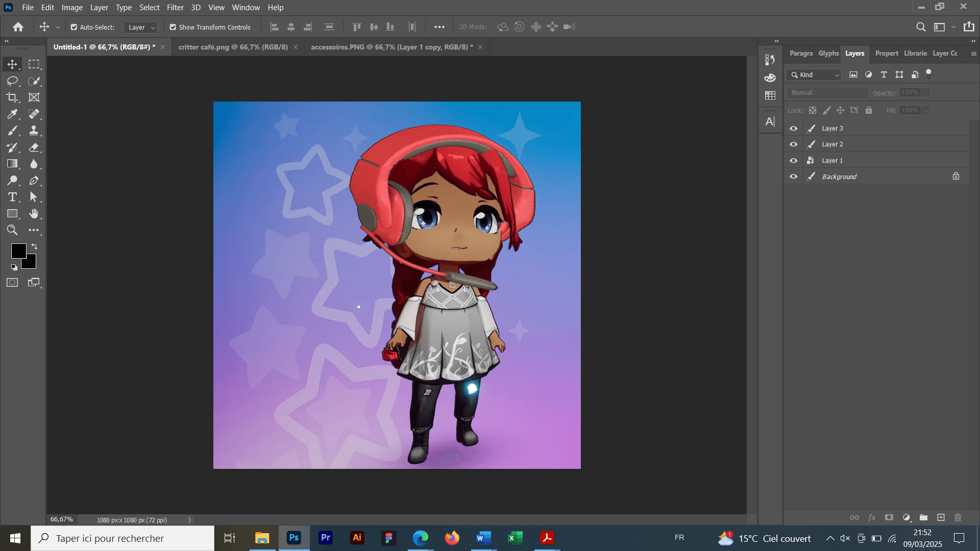Image resolution: width=980 pixels, height=551 pixels.
Task: Hide Layer 3 using its eye icon
Action: (793, 129)
